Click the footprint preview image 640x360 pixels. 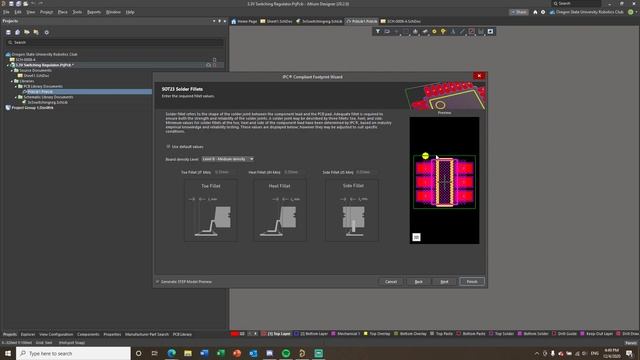(x=444, y=180)
